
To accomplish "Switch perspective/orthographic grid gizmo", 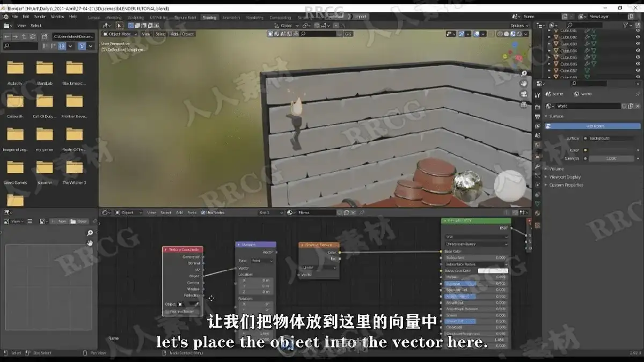I will [x=524, y=104].
